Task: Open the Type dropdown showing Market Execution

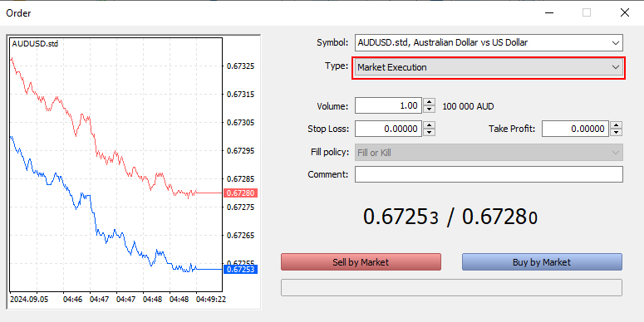Action: coord(489,67)
